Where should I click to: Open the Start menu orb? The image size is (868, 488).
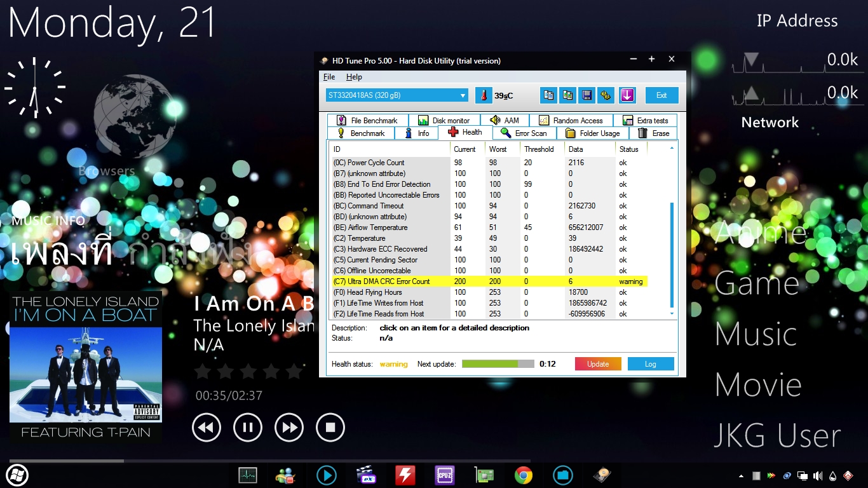[17, 475]
